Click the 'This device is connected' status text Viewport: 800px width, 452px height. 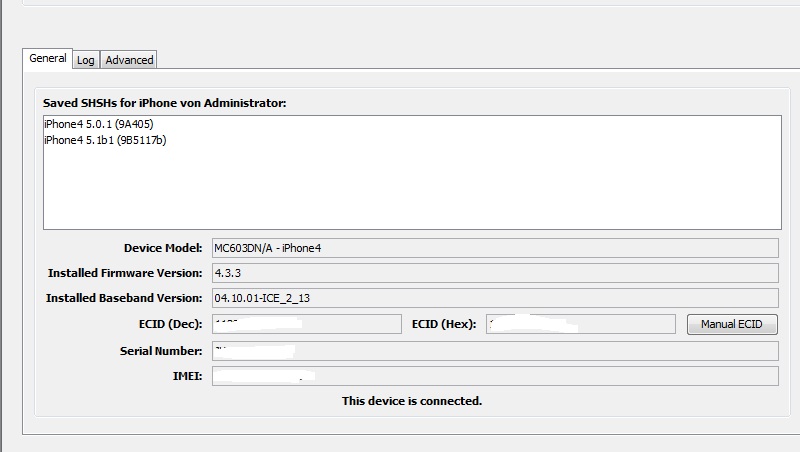tap(412, 401)
